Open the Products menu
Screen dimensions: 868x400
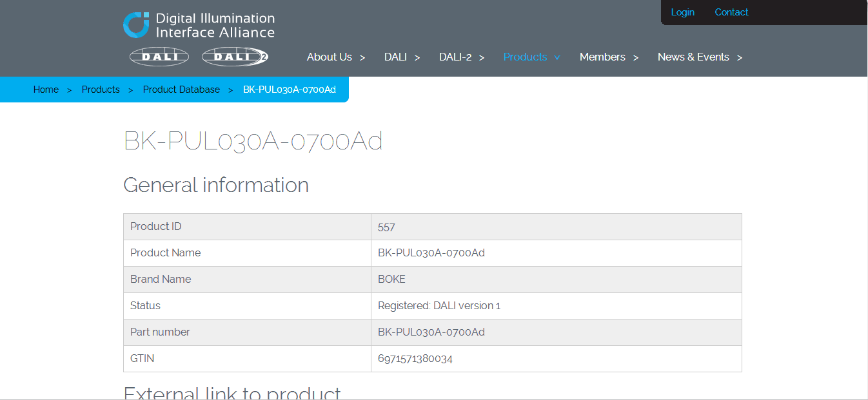[x=525, y=57]
